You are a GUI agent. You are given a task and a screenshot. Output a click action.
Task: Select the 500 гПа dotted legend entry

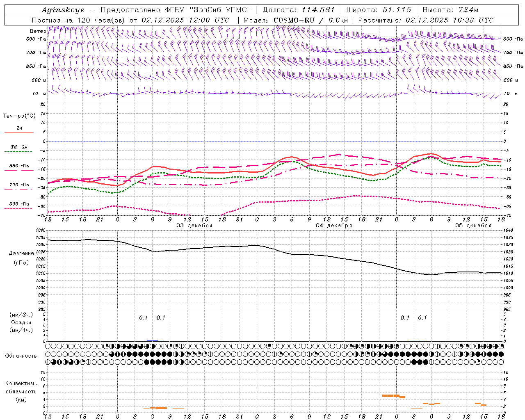19,204
